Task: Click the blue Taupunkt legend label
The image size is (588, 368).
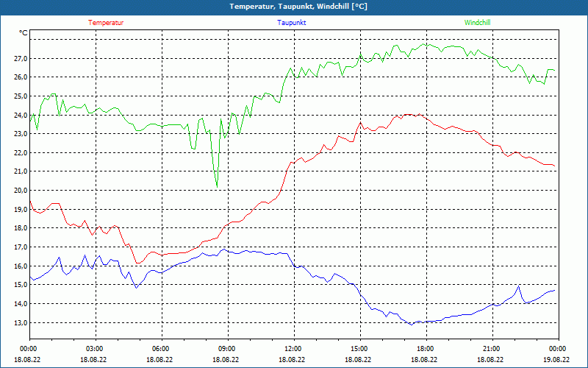Action: click(291, 23)
